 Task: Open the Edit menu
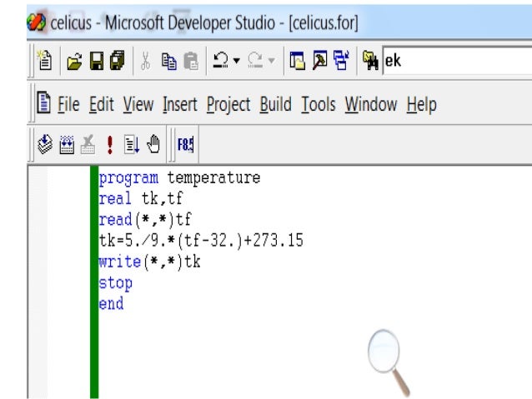[102, 104]
